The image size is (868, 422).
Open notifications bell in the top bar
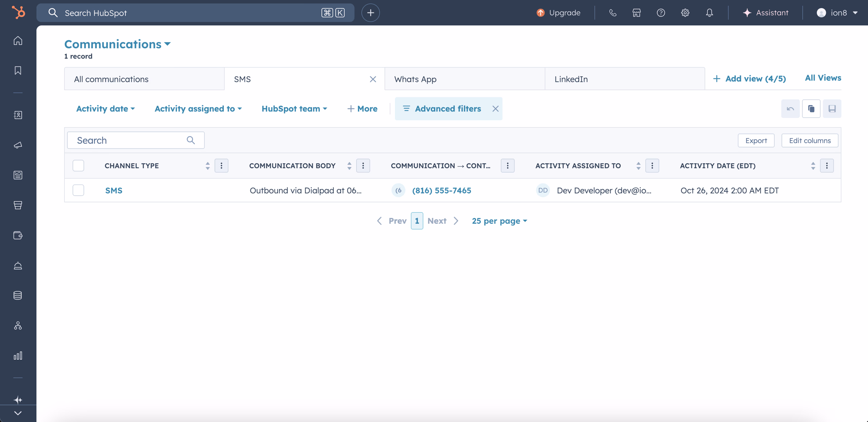pos(709,13)
